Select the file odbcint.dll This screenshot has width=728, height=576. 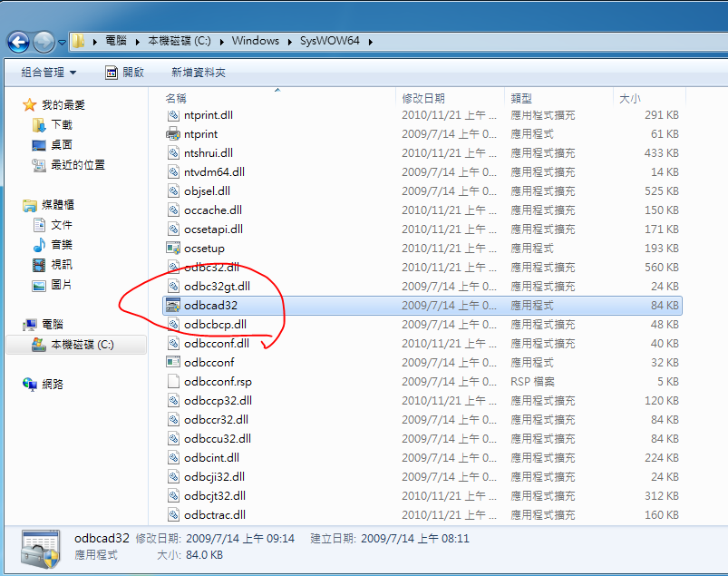tap(212, 457)
